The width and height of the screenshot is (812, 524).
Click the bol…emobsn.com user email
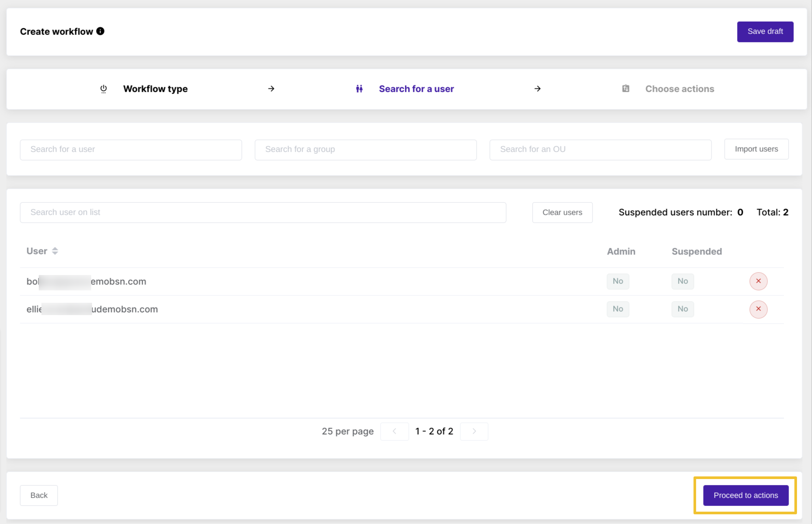[x=86, y=282]
